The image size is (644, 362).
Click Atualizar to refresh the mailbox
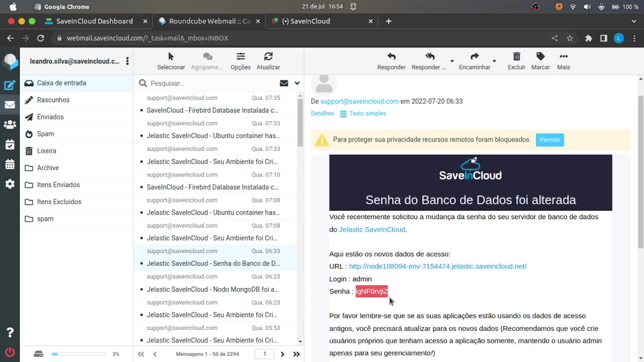[x=268, y=61]
